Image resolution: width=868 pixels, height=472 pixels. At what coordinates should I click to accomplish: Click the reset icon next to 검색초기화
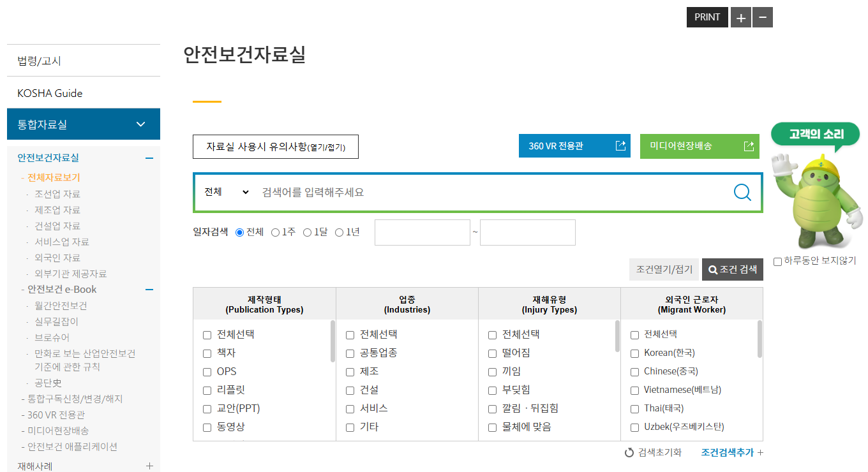pyautogui.click(x=629, y=453)
